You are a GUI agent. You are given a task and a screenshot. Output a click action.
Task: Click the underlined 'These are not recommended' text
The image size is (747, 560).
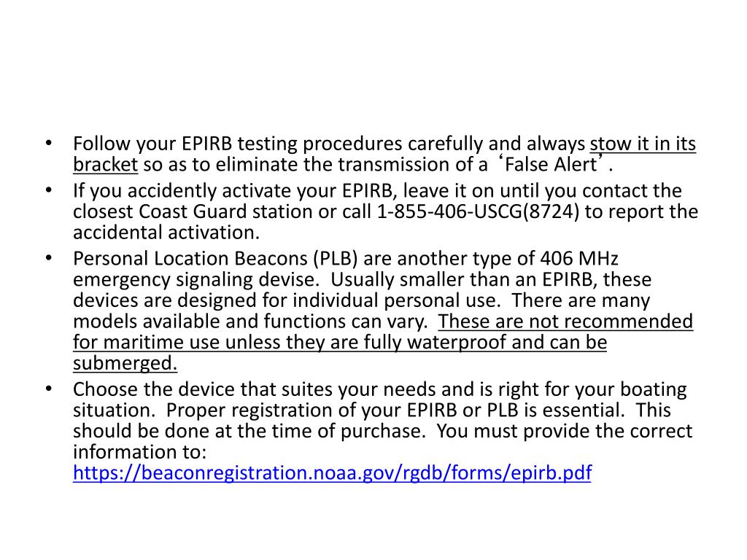[x=565, y=322]
